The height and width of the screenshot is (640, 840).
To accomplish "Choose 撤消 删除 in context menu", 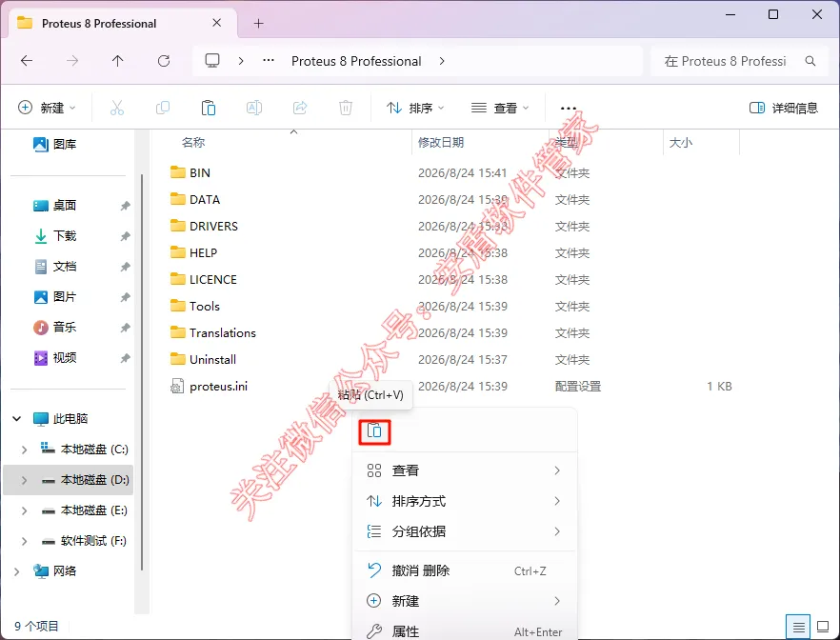I will (464, 570).
